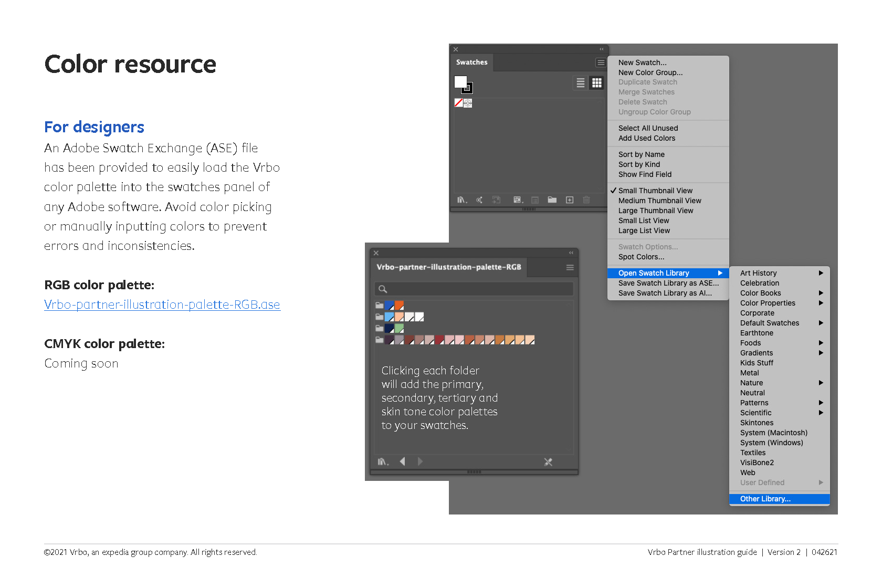
Task: Choose Other Library... menu item
Action: [780, 499]
